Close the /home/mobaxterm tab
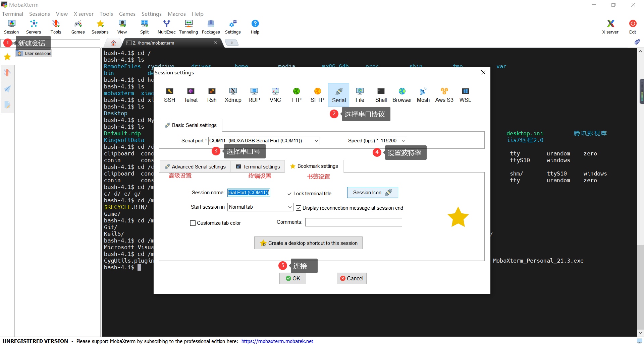Image resolution: width=644 pixels, height=345 pixels. tap(216, 43)
